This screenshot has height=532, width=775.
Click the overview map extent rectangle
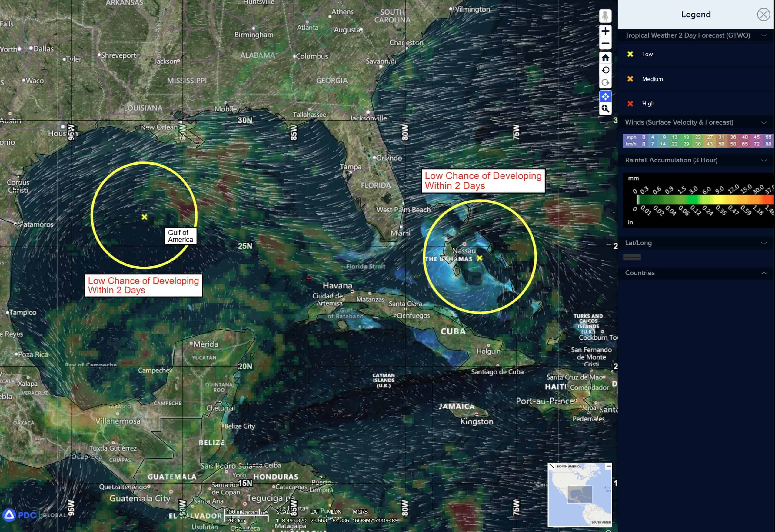(x=580, y=494)
